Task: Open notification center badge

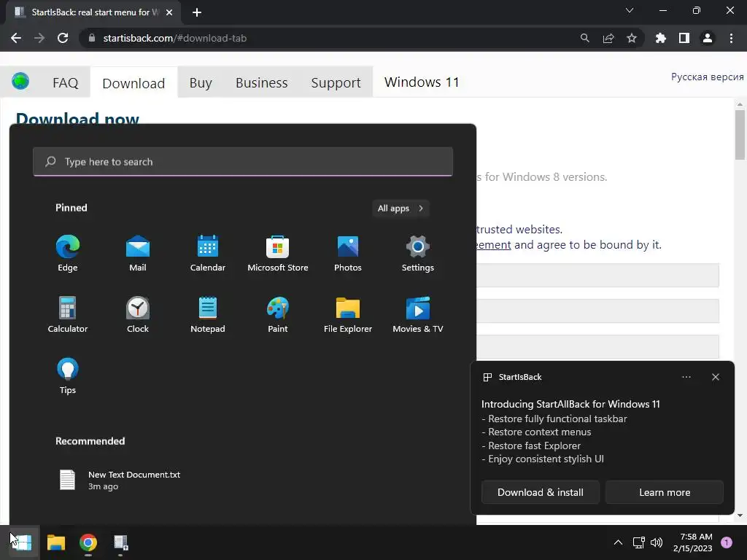Action: click(x=727, y=542)
